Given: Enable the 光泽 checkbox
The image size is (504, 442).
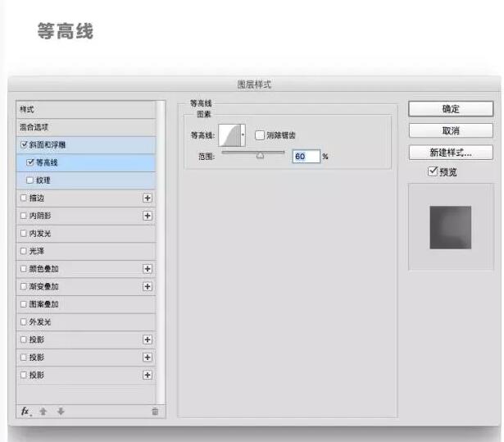Looking at the screenshot, I should click(24, 251).
